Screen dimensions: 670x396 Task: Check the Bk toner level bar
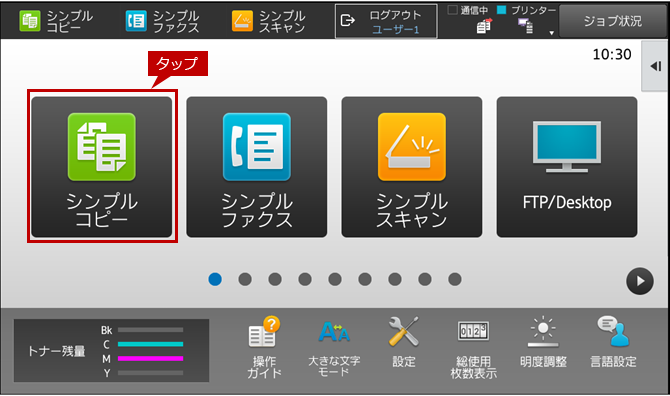[150, 330]
